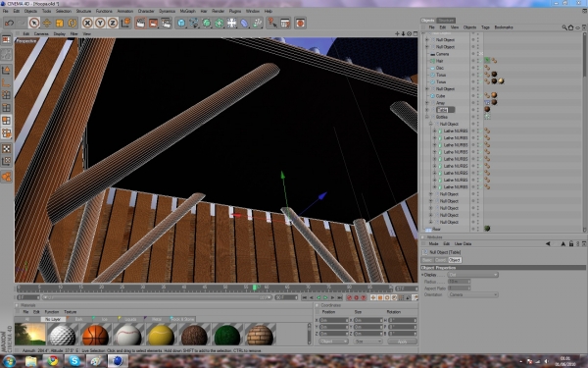Viewport: 588px width, 368px height.
Task: Open the Objects menu in menu bar
Action: [30, 11]
